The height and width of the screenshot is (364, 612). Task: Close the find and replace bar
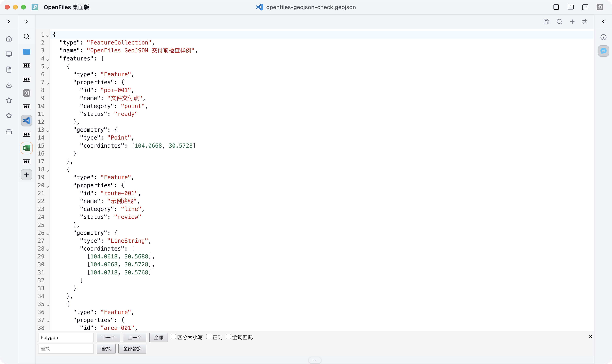click(591, 336)
